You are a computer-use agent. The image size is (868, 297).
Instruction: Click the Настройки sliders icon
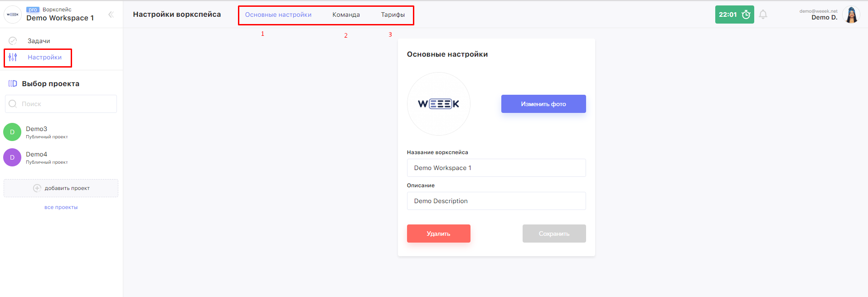[x=13, y=57]
